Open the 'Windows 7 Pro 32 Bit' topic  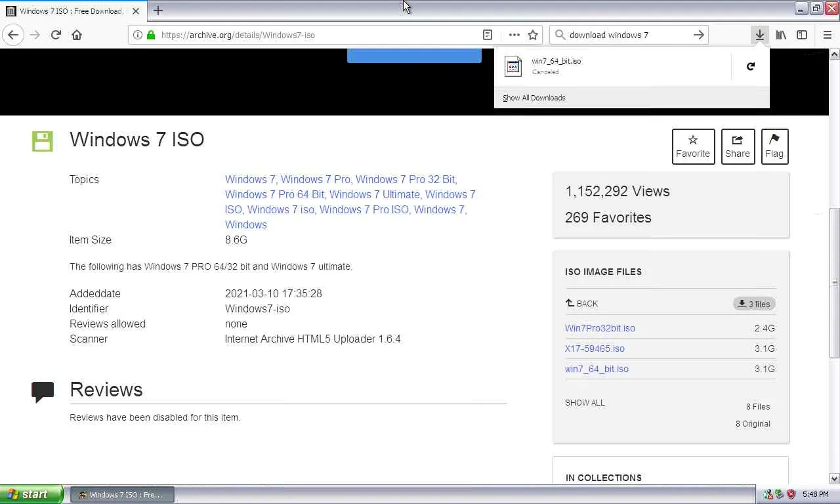(406, 179)
